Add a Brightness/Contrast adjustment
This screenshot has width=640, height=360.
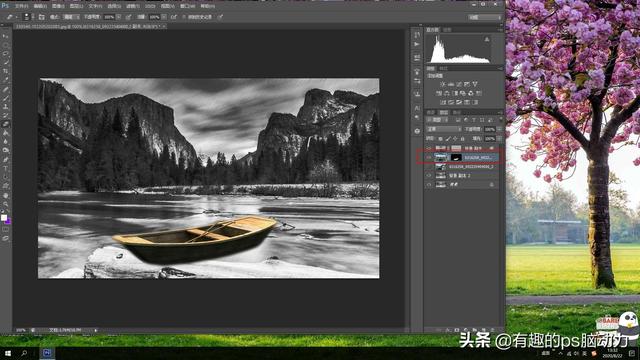[442, 84]
